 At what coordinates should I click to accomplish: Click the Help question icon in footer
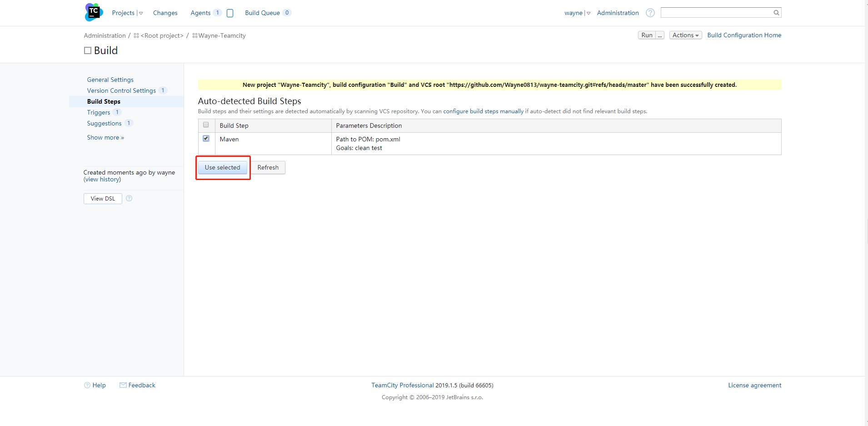(x=87, y=385)
